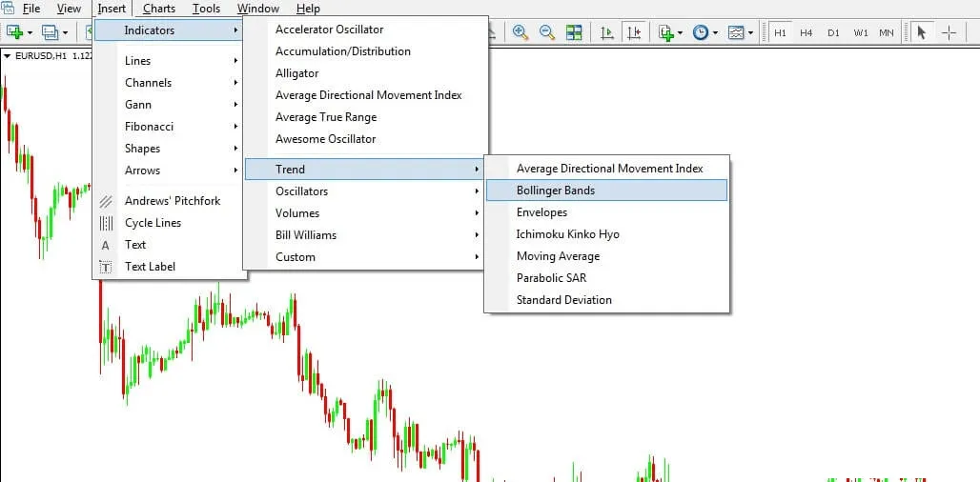This screenshot has height=482, width=980.
Task: Click the Zoom Out magnifier icon
Action: coord(547,31)
